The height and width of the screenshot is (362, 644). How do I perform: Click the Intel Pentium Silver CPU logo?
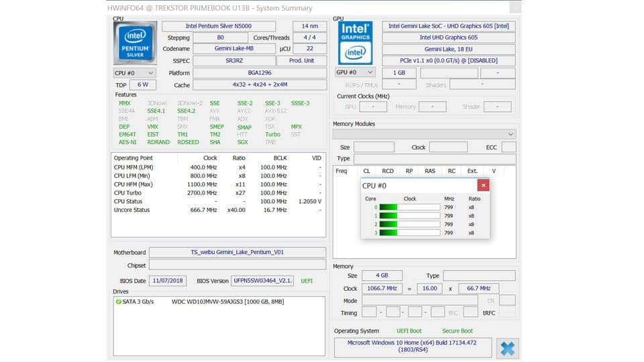(135, 43)
